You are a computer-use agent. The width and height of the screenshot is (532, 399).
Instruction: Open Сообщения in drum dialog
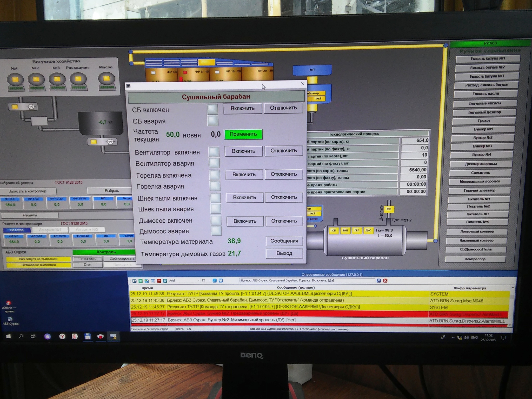coord(284,241)
